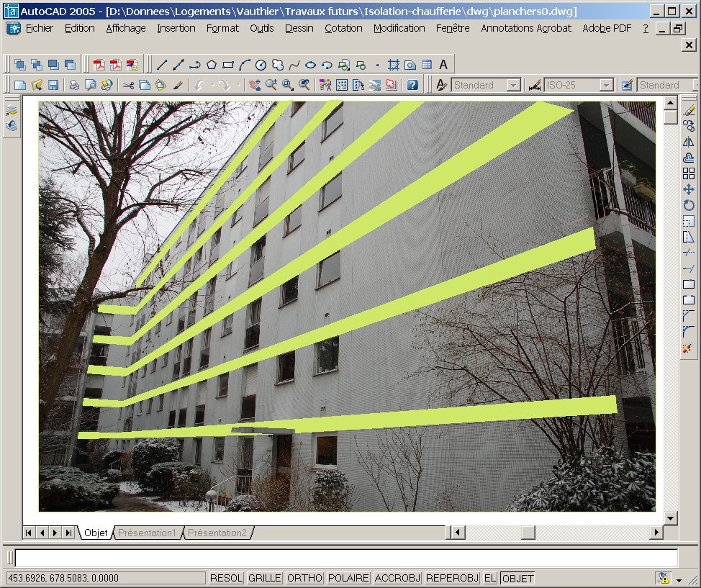Screen dimensions: 701x588
Task: Open the Fichier menu
Action: point(40,28)
